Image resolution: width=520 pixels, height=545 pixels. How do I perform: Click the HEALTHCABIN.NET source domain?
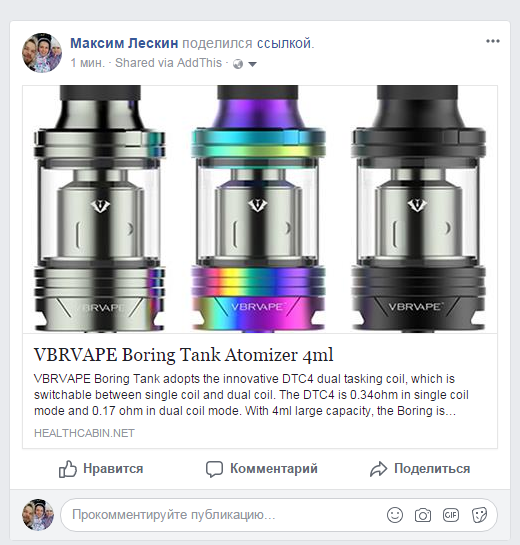[x=84, y=433]
